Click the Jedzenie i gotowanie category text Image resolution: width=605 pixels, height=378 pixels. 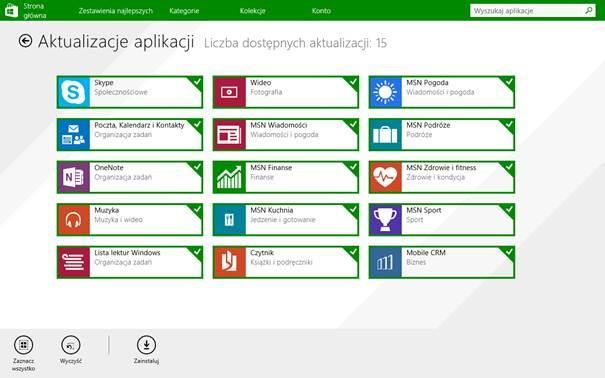click(283, 220)
